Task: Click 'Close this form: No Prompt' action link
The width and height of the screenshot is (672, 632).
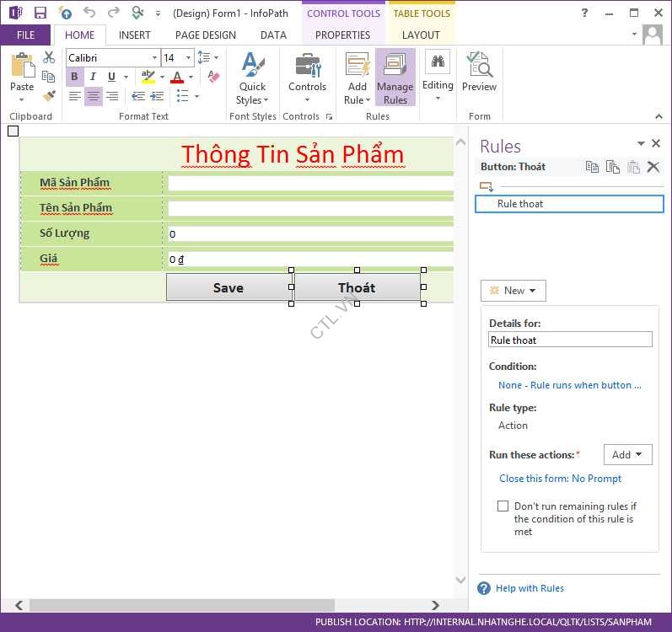Action: point(560,479)
